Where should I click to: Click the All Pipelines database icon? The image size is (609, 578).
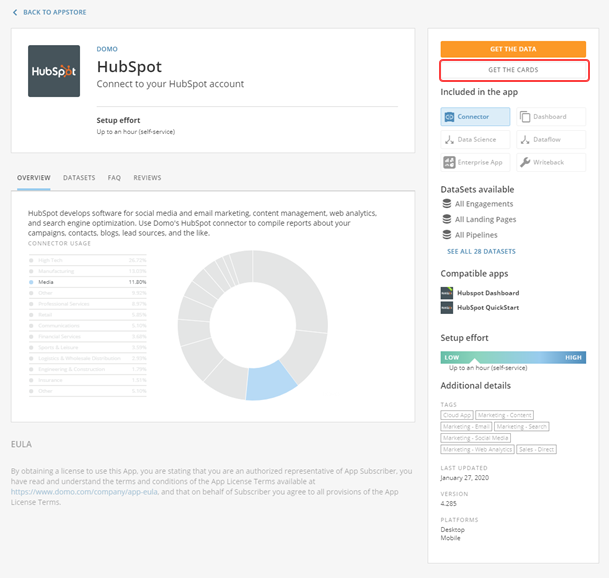(x=447, y=235)
